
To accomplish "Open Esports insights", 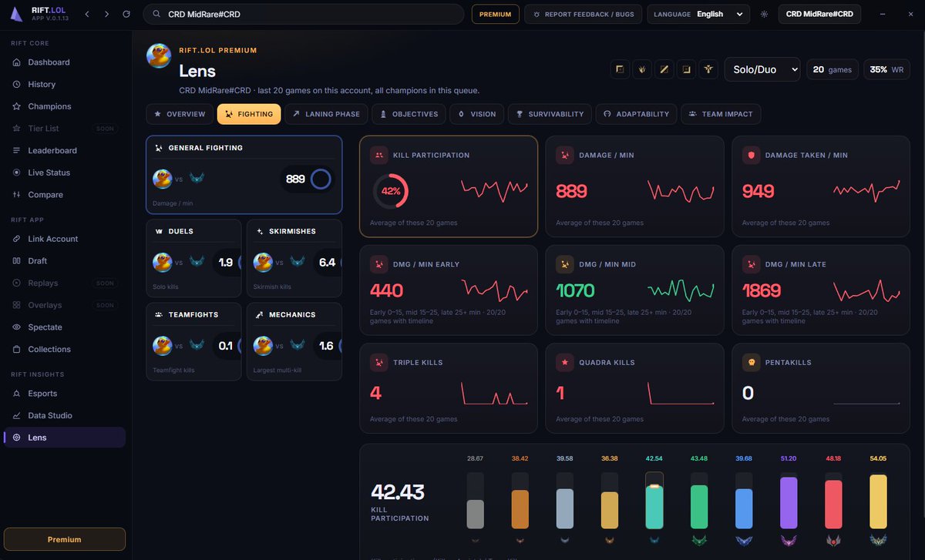I will click(x=64, y=394).
